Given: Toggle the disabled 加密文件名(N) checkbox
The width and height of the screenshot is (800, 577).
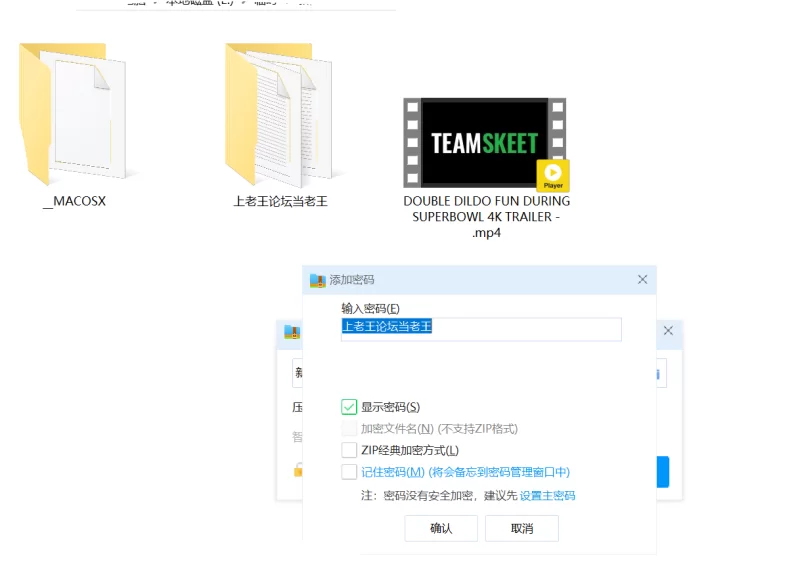Looking at the screenshot, I should 349,429.
